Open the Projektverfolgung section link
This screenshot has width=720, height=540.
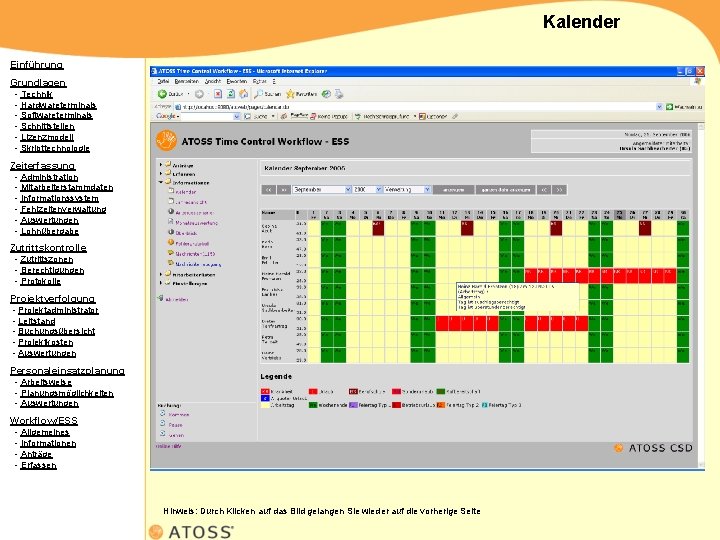pyautogui.click(x=53, y=299)
